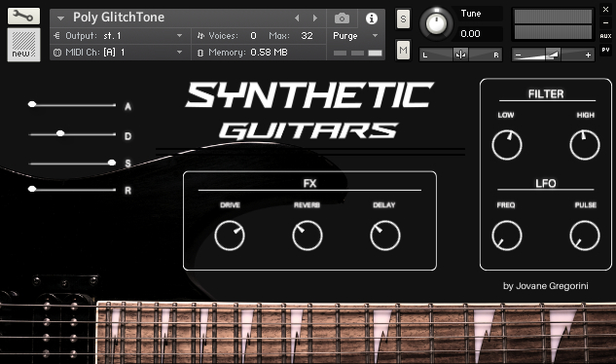Image resolution: width=616 pixels, height=364 pixels.
Task: Go to the previous preset arrow
Action: coord(297,18)
